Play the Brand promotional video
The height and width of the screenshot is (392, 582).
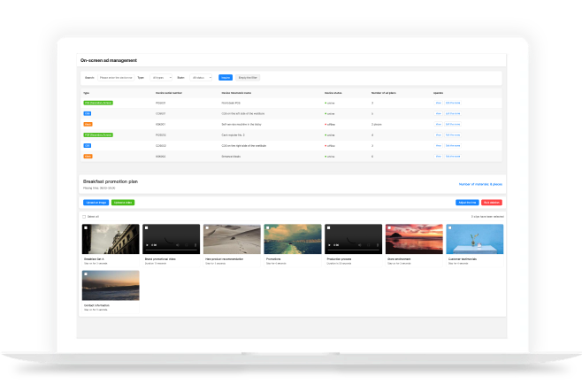click(x=149, y=244)
